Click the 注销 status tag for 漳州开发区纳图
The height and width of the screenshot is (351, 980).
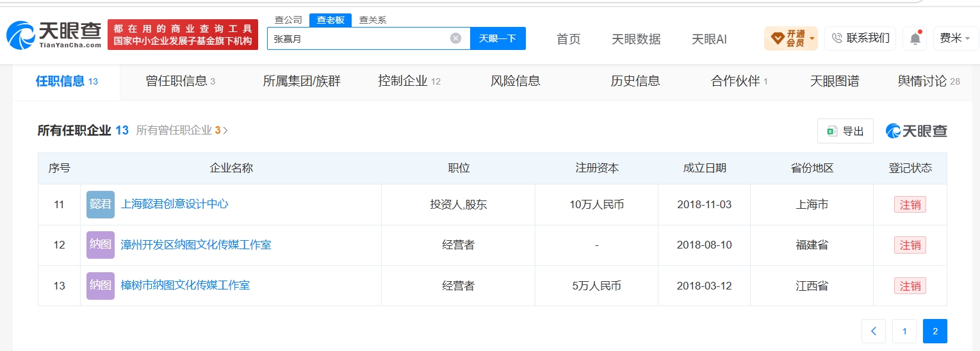coord(910,245)
